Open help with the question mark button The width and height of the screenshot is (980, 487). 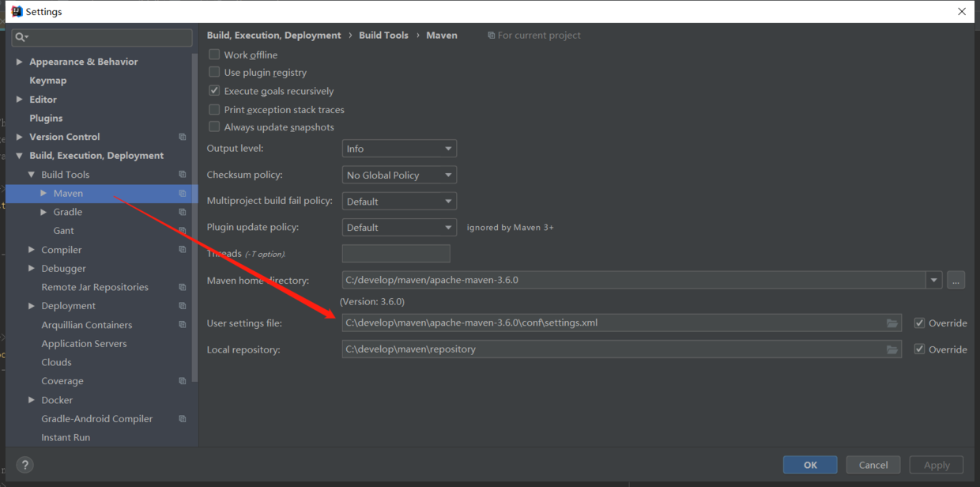click(25, 465)
